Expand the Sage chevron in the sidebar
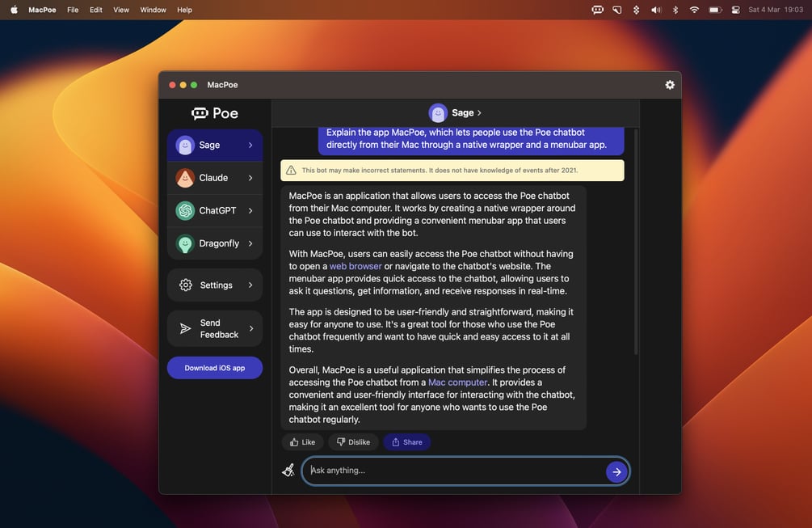The image size is (812, 528). click(x=250, y=145)
